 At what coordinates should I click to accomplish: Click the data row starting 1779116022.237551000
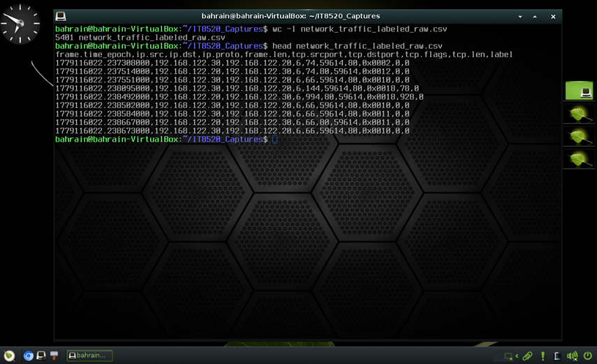233,80
